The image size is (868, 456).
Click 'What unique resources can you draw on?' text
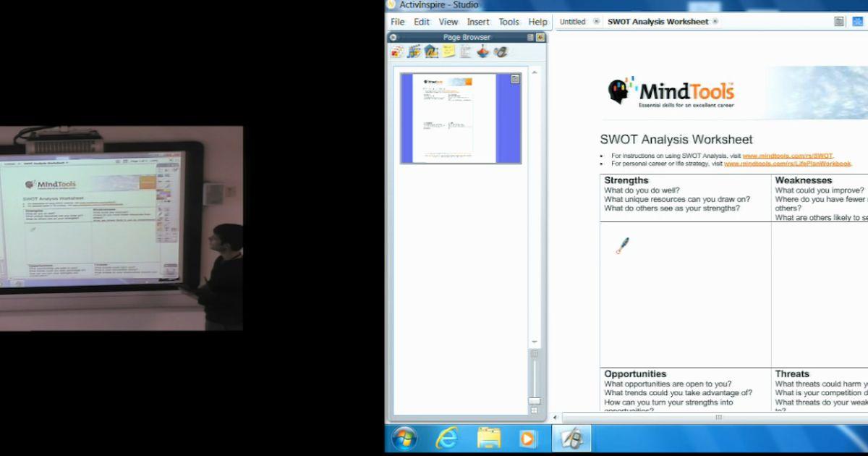pyautogui.click(x=677, y=200)
